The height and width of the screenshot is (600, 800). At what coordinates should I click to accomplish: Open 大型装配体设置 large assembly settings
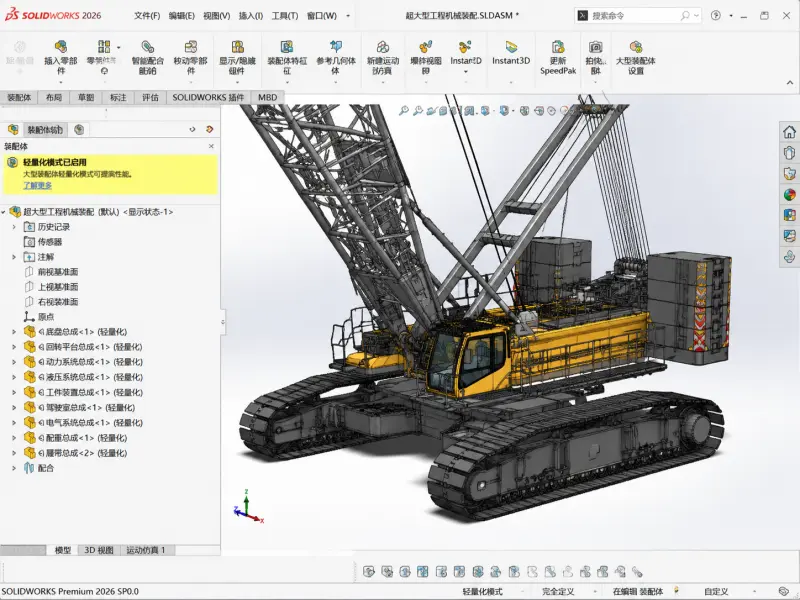[x=636, y=47]
